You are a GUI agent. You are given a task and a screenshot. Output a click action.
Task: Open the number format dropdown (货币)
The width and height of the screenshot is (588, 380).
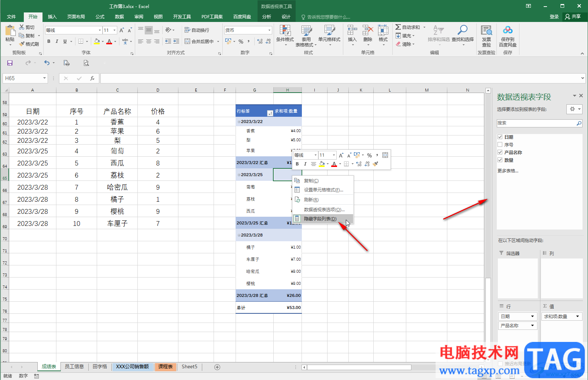point(269,30)
